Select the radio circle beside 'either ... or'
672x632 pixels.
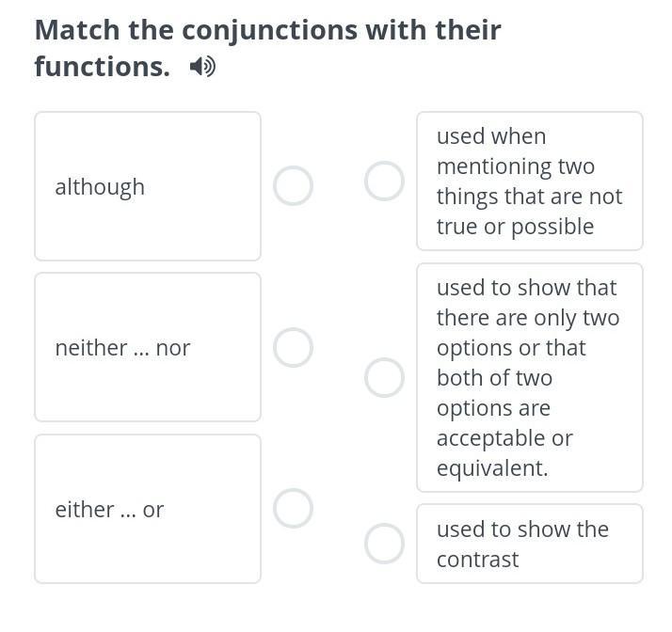coord(293,509)
